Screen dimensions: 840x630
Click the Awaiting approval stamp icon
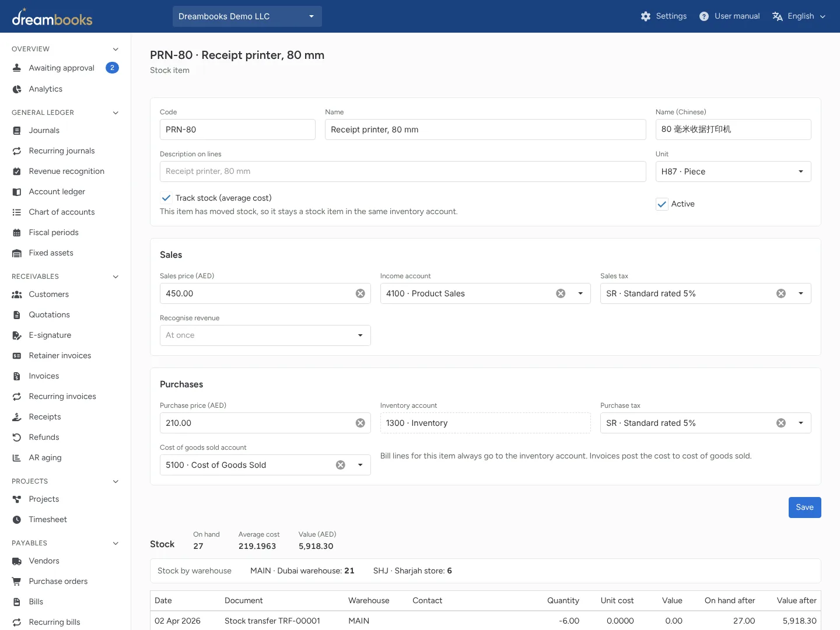click(x=17, y=68)
